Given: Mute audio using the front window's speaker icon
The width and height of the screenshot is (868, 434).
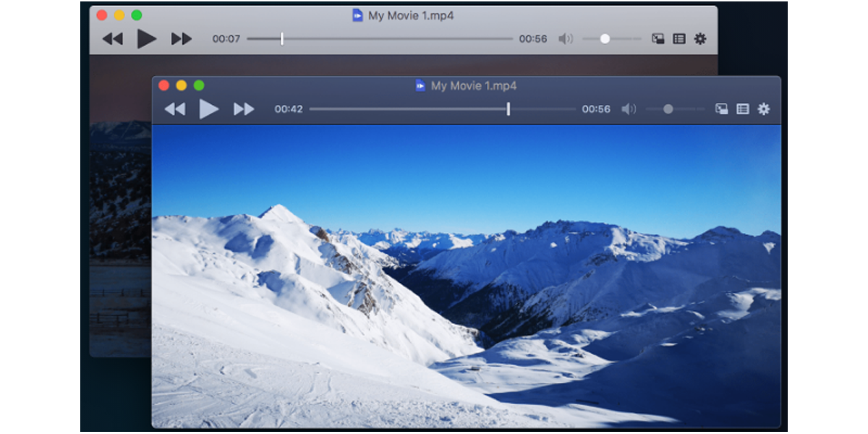Looking at the screenshot, I should pyautogui.click(x=629, y=109).
